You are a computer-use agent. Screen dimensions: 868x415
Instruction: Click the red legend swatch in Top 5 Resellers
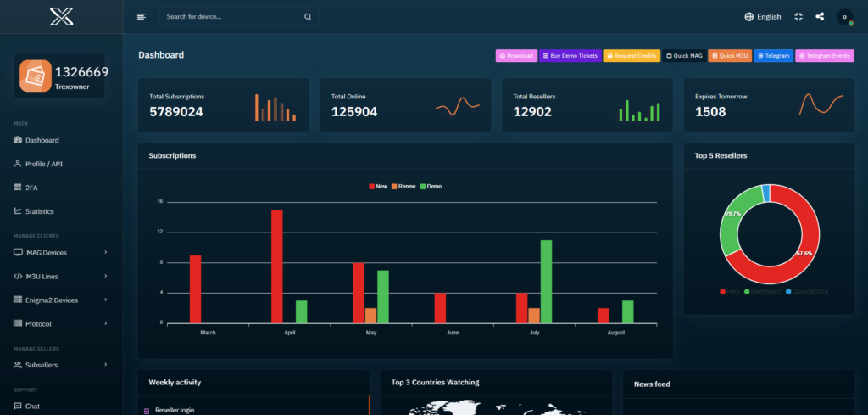click(x=722, y=292)
